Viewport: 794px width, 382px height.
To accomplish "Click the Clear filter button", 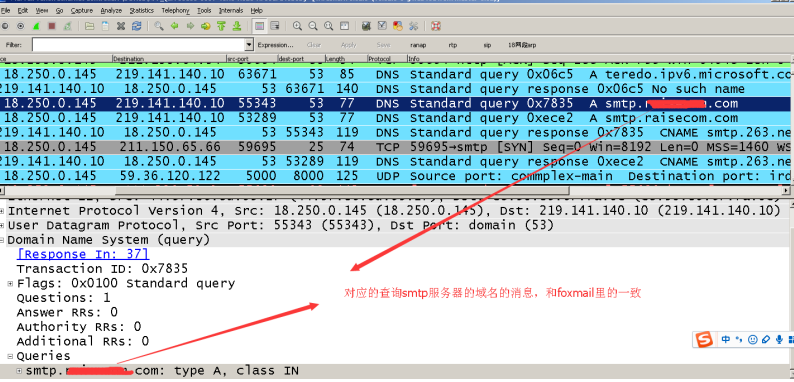I will tap(314, 45).
